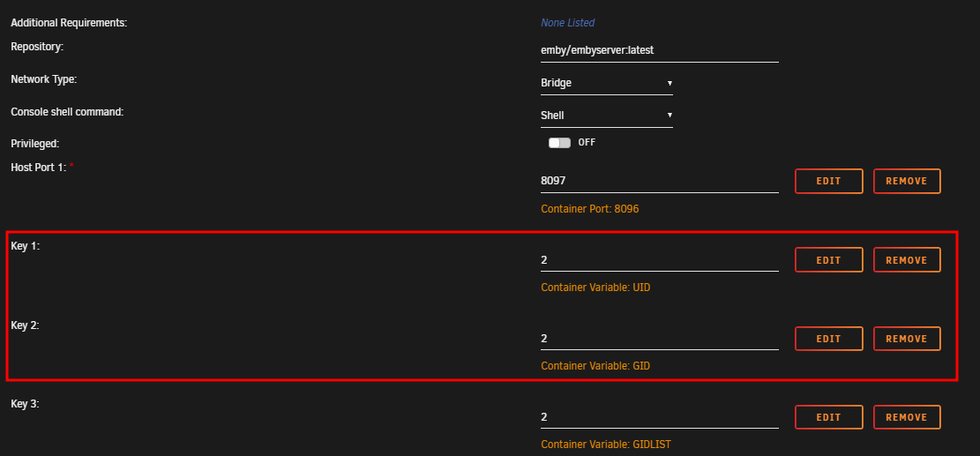980x456 pixels.
Task: Click the OFF label beside Privileged
Action: (587, 143)
